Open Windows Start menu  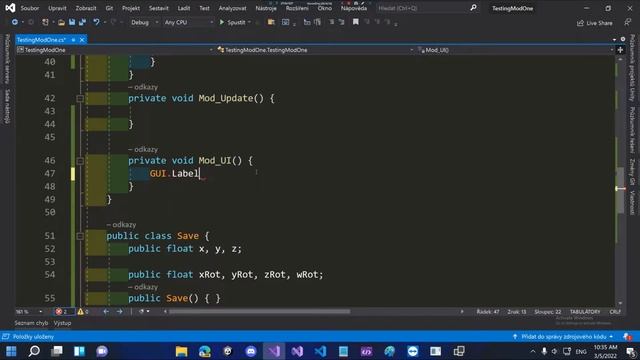click(11, 351)
